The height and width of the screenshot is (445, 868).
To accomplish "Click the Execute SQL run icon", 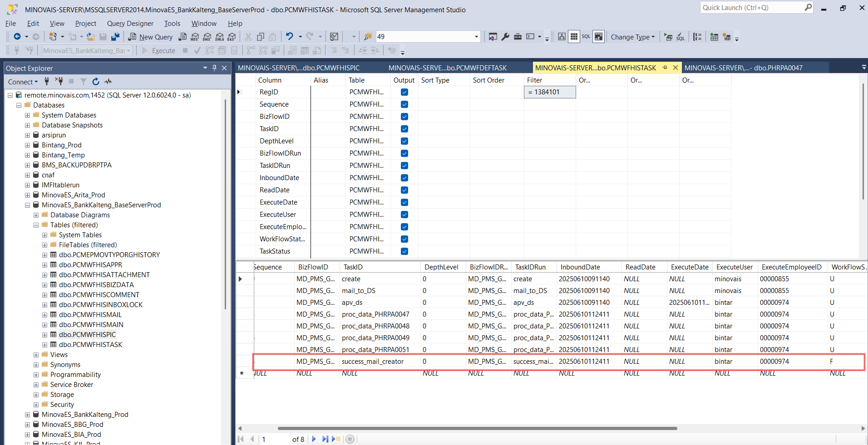I will coord(668,37).
